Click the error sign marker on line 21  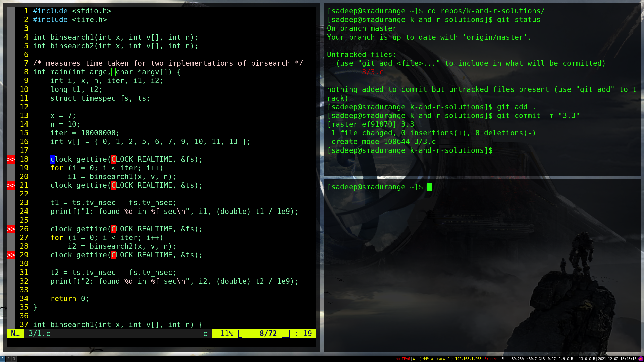tap(11, 185)
